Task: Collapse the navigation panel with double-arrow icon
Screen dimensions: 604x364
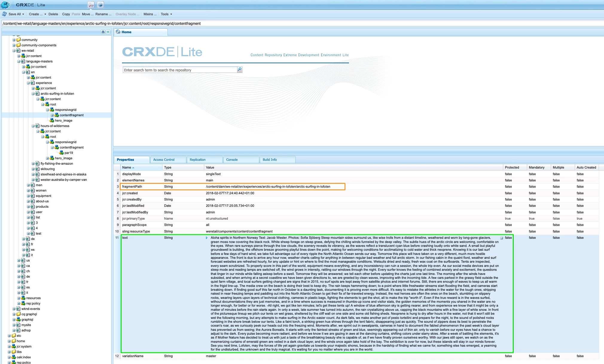Action: coord(108,32)
